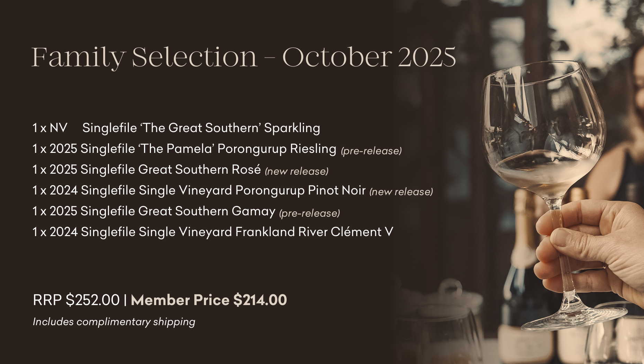Select the 'The Great Southern' Sparkling line
The image size is (644, 364).
[x=201, y=128]
